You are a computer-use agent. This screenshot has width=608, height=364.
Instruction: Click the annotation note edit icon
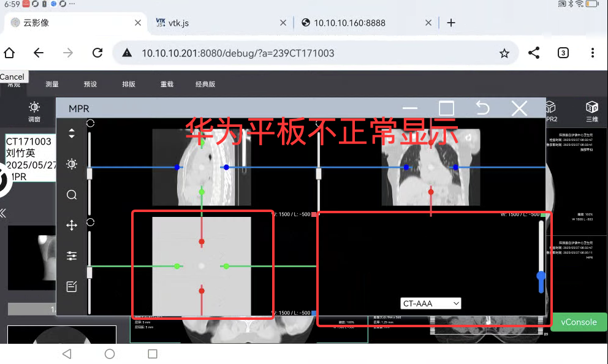pos(72,286)
